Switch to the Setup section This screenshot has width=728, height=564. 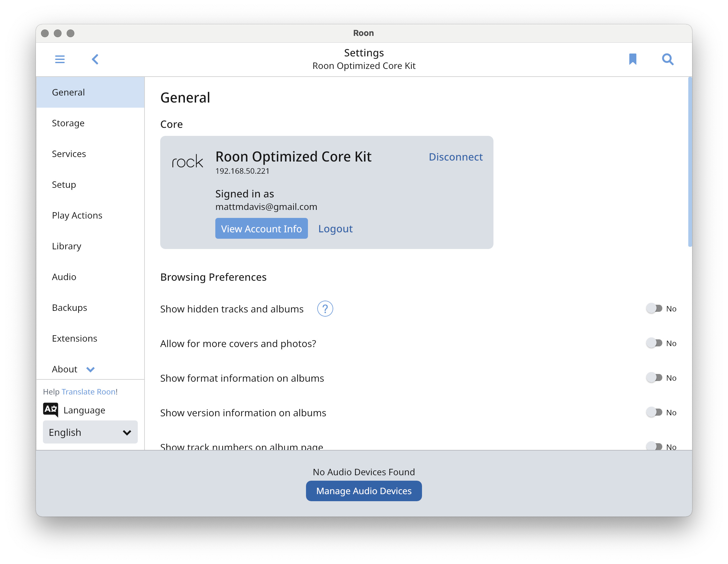90,185
